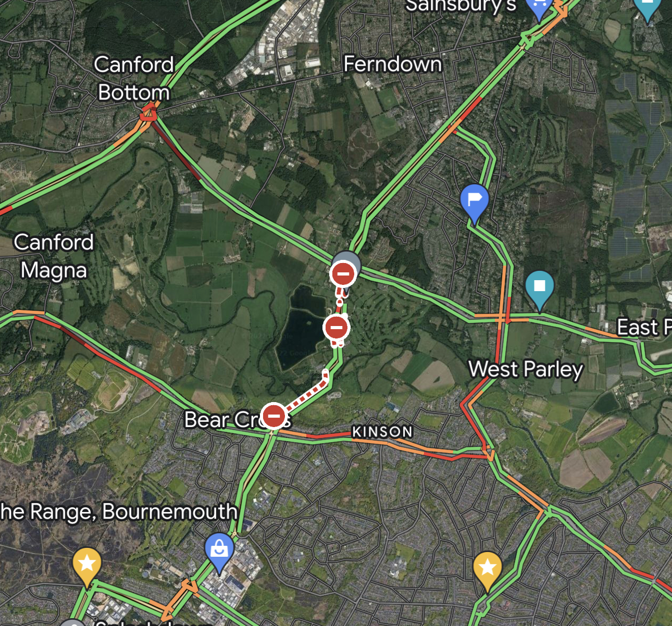Click the top road closure icon near the junction
The image size is (672, 626).
(343, 273)
